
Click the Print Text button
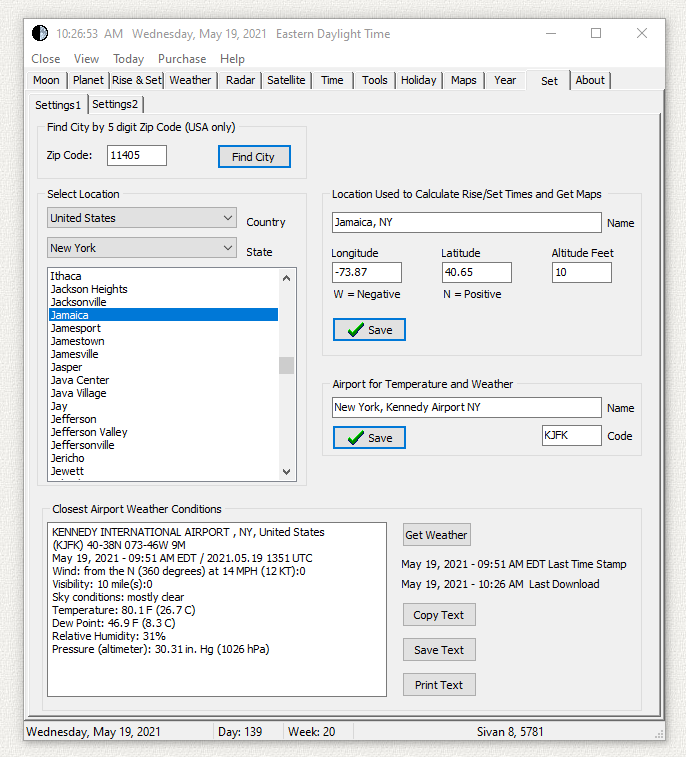tap(439, 685)
